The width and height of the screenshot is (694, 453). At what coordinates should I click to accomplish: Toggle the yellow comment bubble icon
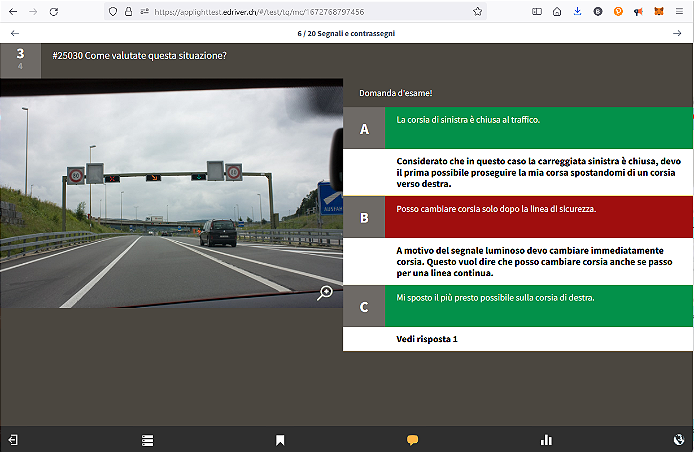point(413,440)
